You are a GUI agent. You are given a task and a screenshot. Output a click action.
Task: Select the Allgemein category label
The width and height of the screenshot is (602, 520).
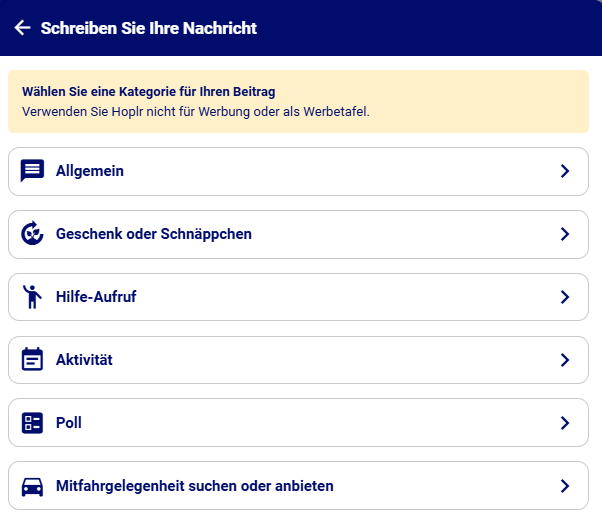(x=90, y=171)
